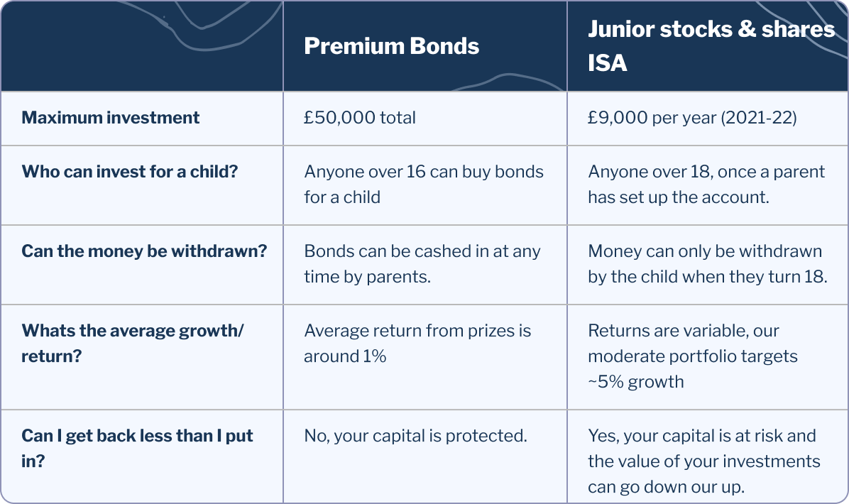The height and width of the screenshot is (504, 849).
Task: Click the '~5% growth' text
Action: coord(636,382)
